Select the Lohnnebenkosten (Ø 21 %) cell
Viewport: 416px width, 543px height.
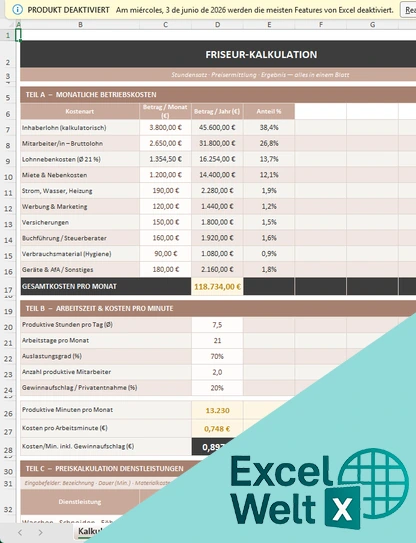click(x=80, y=159)
